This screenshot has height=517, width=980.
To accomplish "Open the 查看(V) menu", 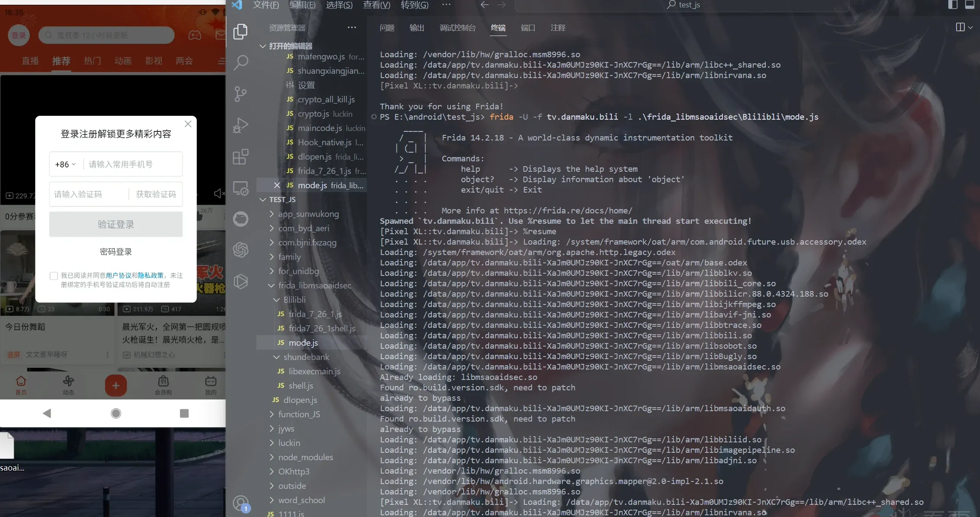I will [x=377, y=5].
